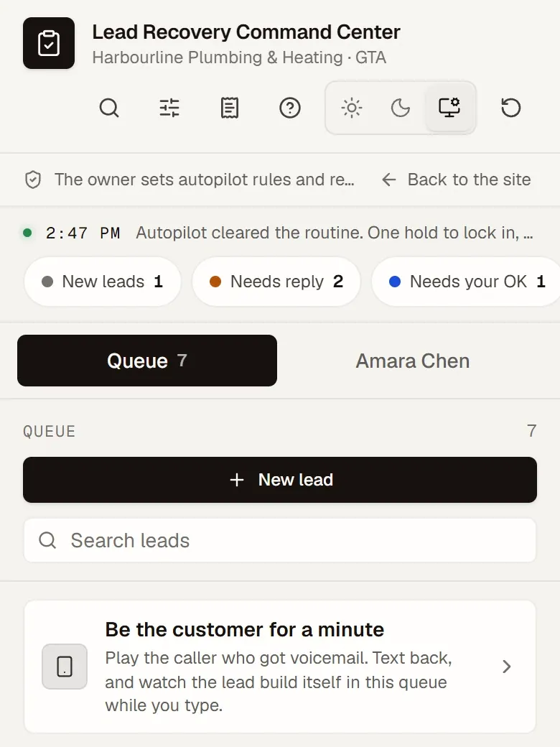This screenshot has width=560, height=747.
Task: Click the reset circular arrow icon
Action: [x=510, y=108]
